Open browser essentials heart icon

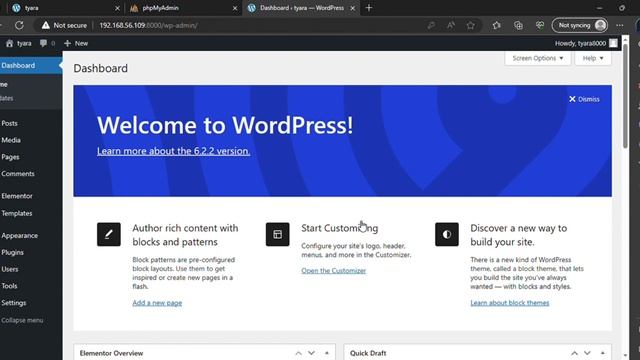[540, 25]
